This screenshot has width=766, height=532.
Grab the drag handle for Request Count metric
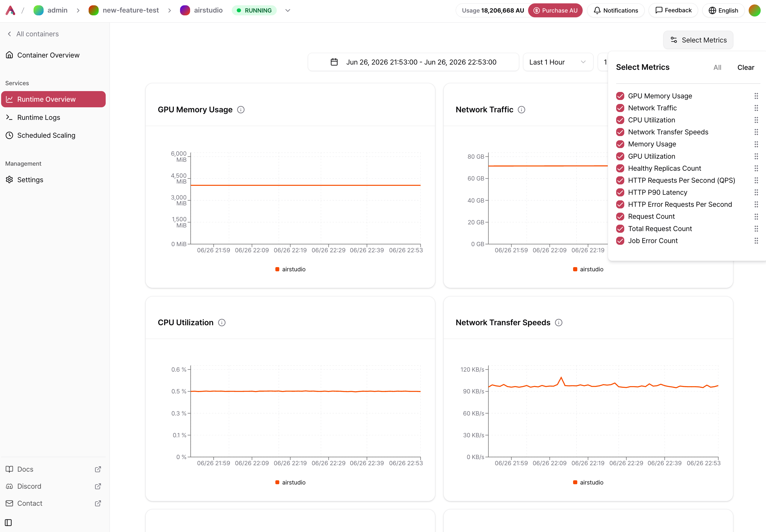point(756,217)
